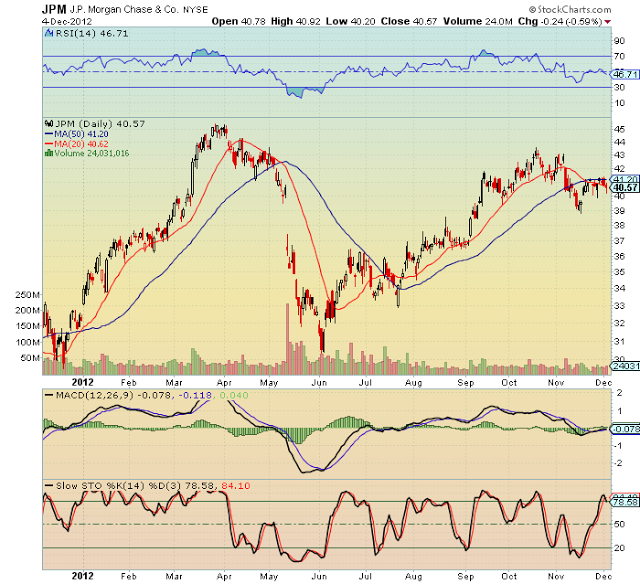Click the 50M label on the volume axis
The width and height of the screenshot is (640, 584).
[31, 358]
